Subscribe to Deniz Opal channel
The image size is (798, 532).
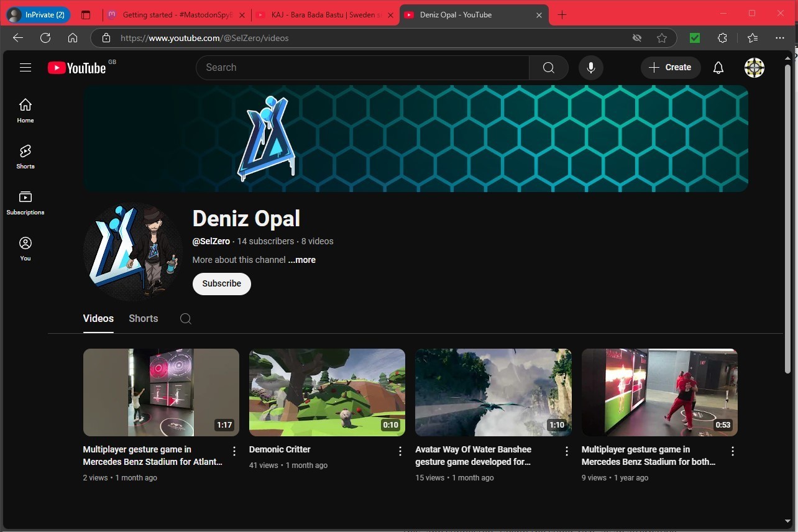pyautogui.click(x=222, y=283)
